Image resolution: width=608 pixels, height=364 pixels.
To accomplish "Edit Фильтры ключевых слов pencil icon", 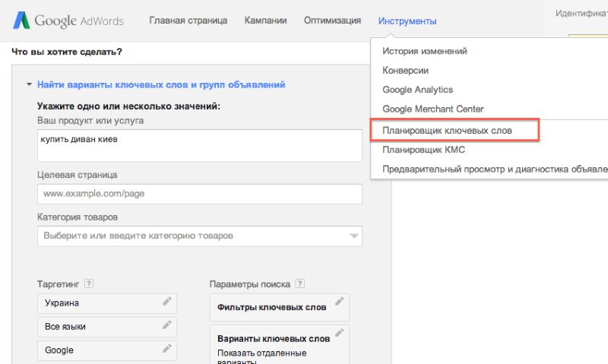I will pyautogui.click(x=339, y=301).
